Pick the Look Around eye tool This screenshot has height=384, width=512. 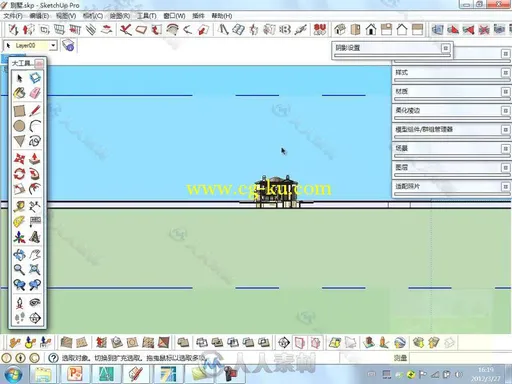pyautogui.click(x=35, y=302)
